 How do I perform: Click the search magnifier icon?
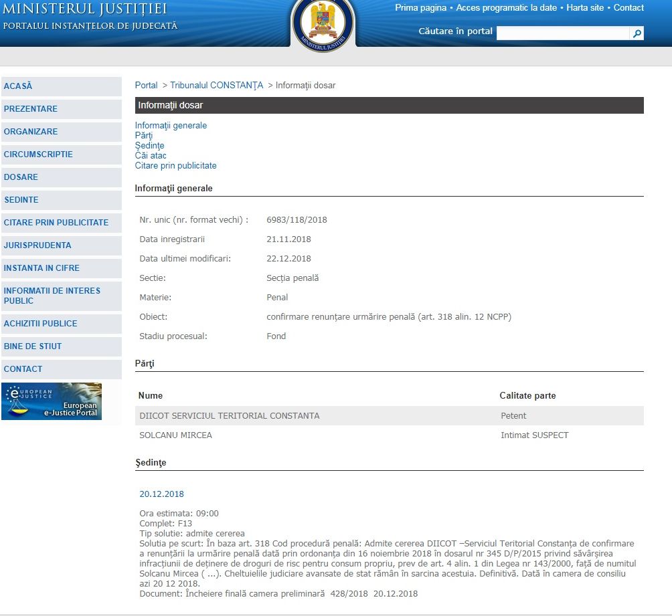[637, 33]
